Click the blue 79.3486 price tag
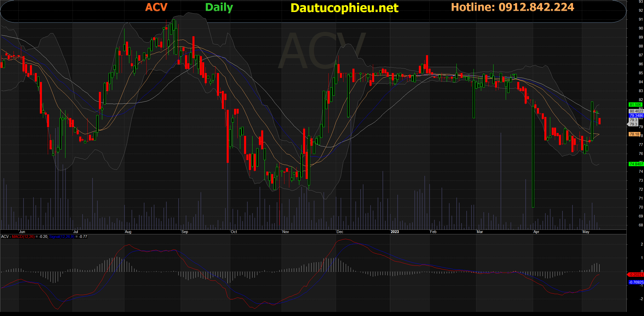The width and height of the screenshot is (644, 316). click(x=636, y=116)
